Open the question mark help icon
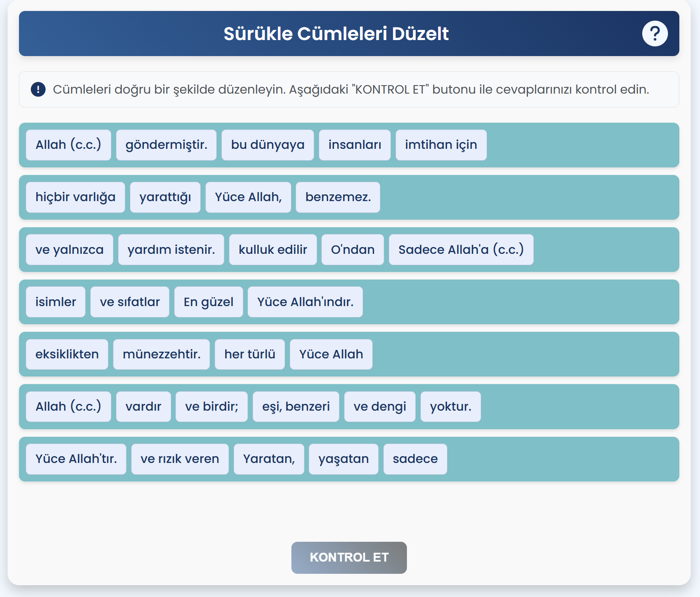This screenshot has height=597, width=700. [x=654, y=33]
